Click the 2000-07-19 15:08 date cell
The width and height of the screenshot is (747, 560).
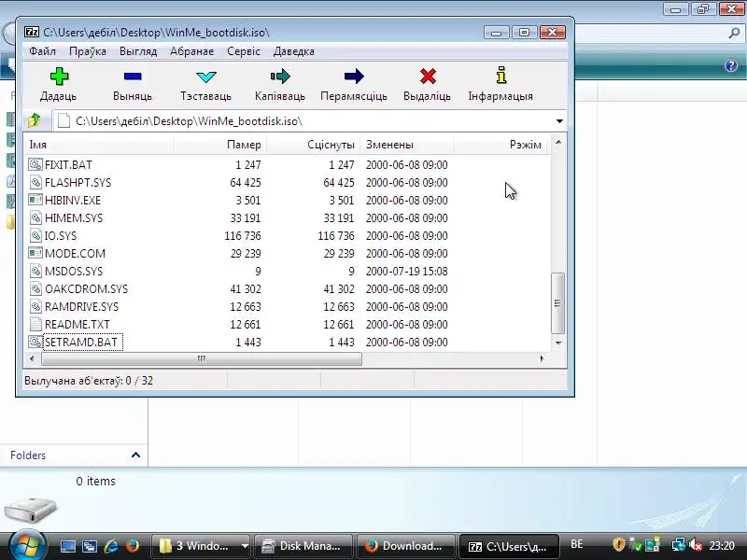(x=406, y=272)
